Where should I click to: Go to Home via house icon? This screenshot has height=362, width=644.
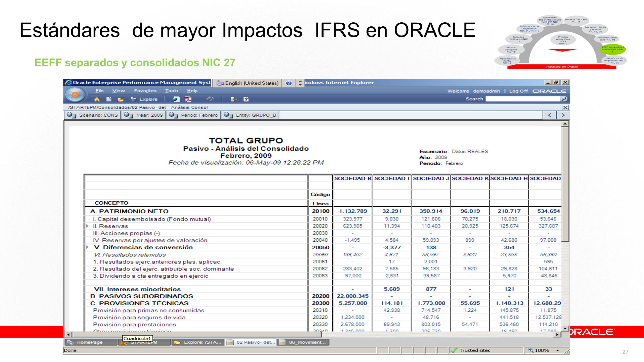click(x=97, y=99)
